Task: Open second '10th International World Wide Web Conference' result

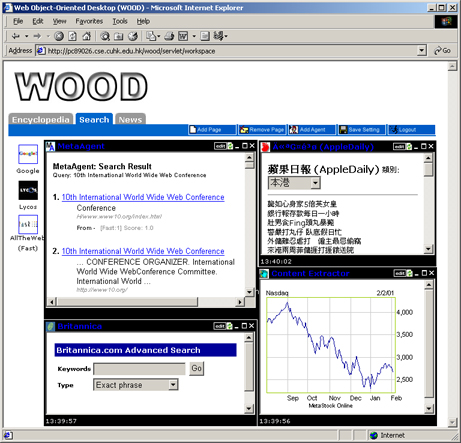Action: click(x=143, y=251)
